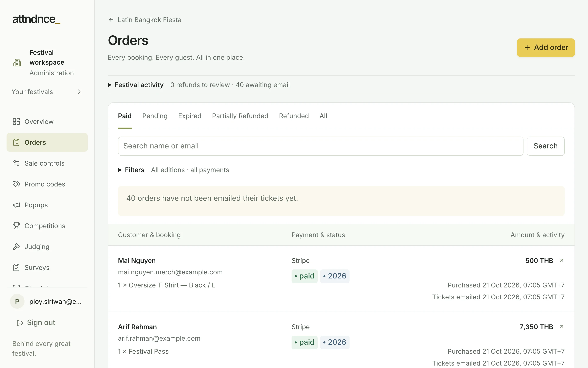Click the attndnce_ logo
The width and height of the screenshot is (588, 368).
(37, 19)
